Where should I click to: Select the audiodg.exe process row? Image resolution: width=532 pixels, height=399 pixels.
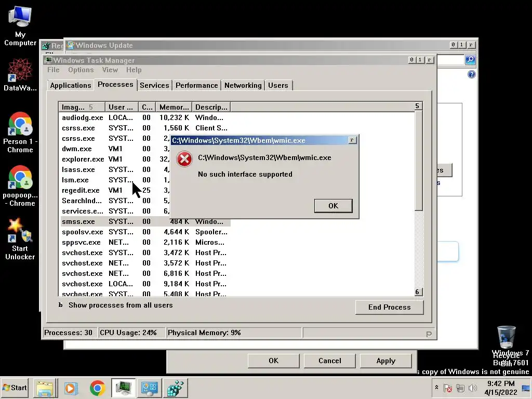(x=145, y=118)
